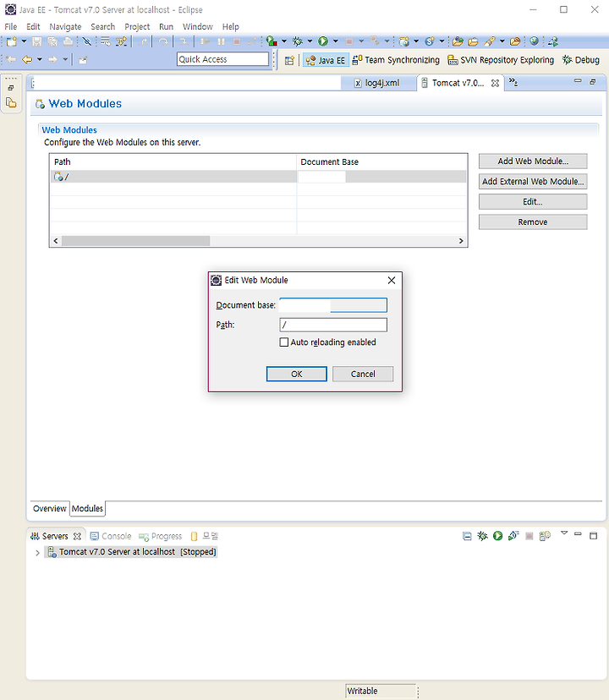Click Cancel in Edit Web Module dialog

click(x=363, y=375)
